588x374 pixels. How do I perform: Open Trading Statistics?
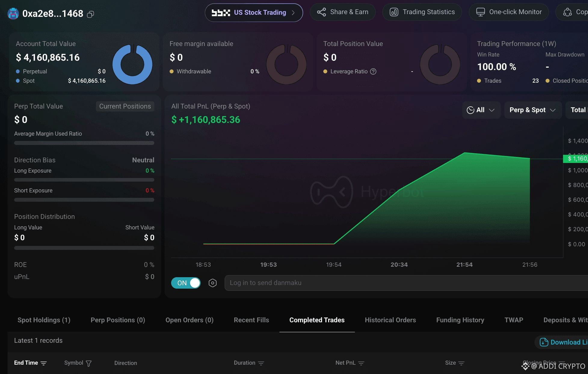point(422,12)
